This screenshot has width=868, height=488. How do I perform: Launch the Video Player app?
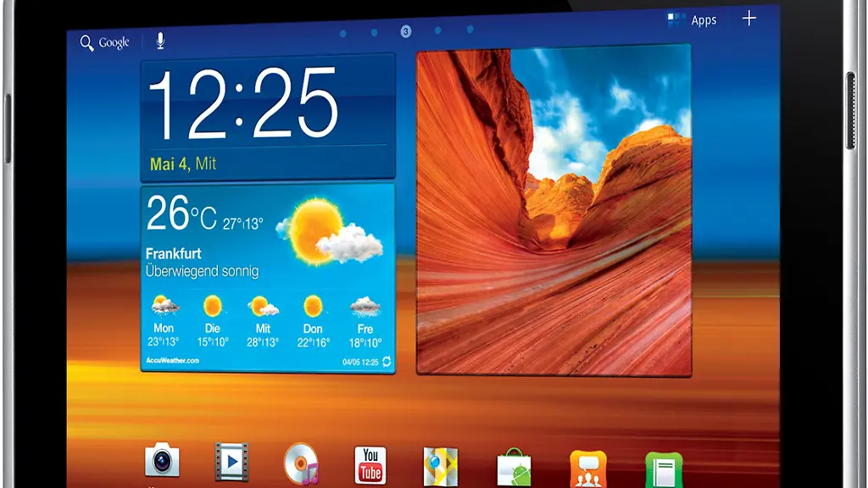coord(231,462)
